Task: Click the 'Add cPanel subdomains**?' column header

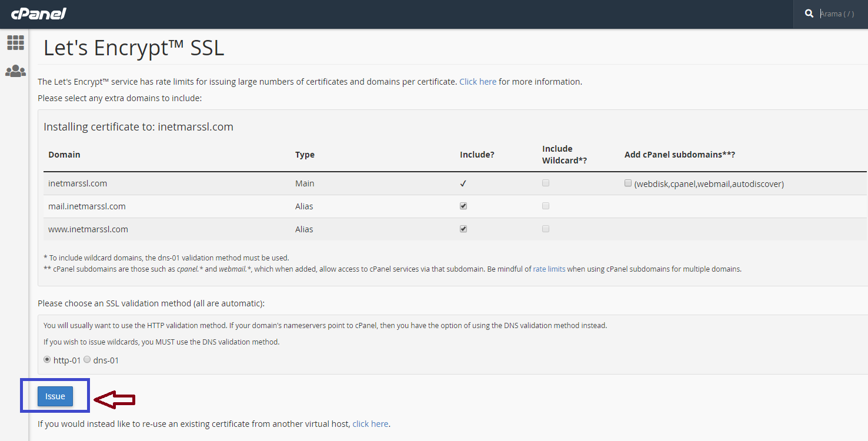Action: (x=680, y=155)
